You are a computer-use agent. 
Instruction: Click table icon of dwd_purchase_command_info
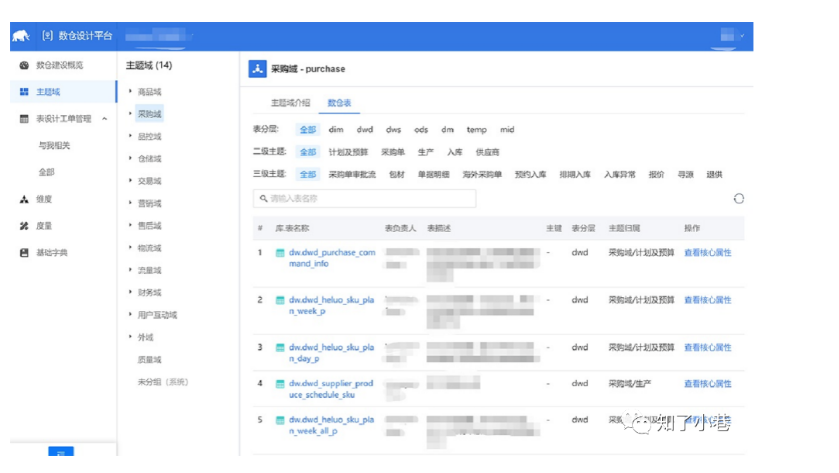click(280, 253)
